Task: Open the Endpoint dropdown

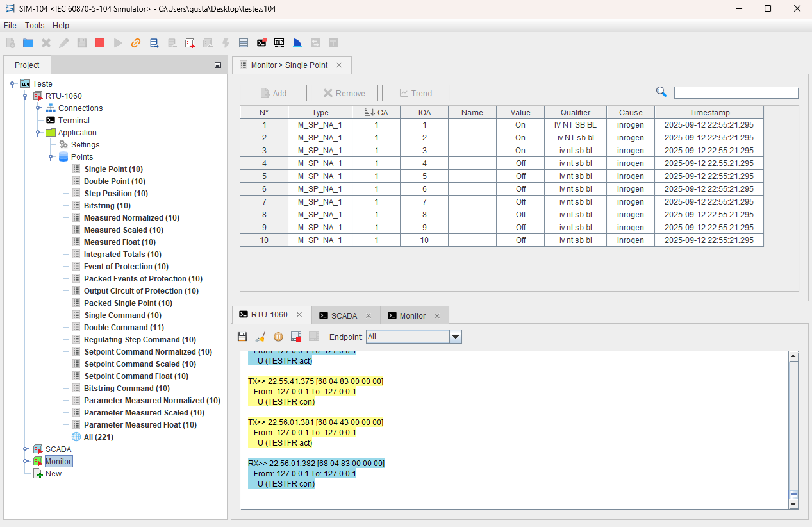Action: [455, 337]
